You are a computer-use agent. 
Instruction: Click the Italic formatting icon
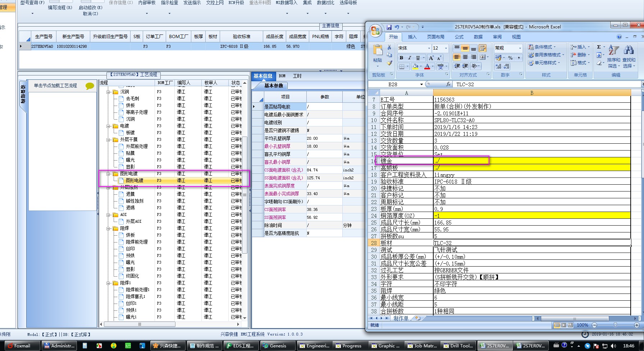[x=410, y=58]
